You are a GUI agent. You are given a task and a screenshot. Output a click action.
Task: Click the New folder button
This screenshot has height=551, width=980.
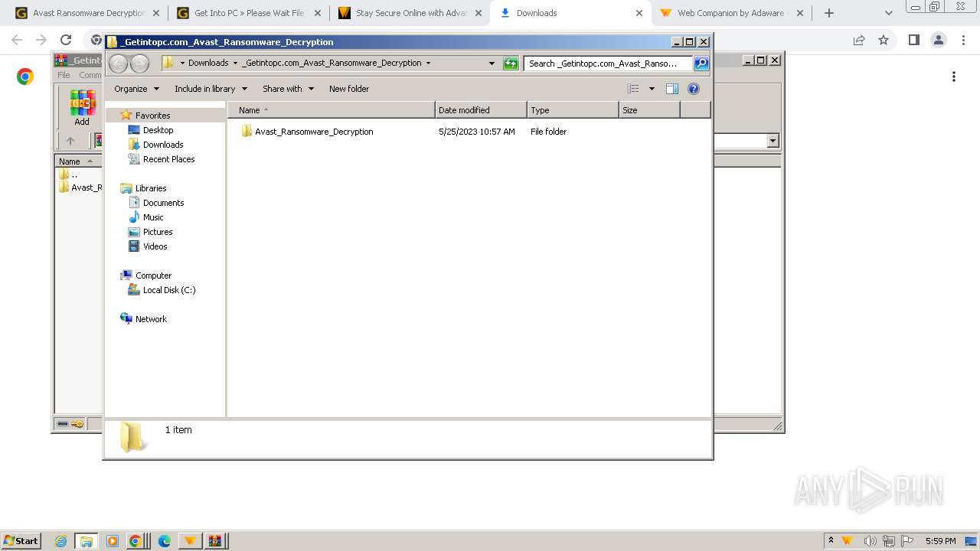click(x=349, y=89)
